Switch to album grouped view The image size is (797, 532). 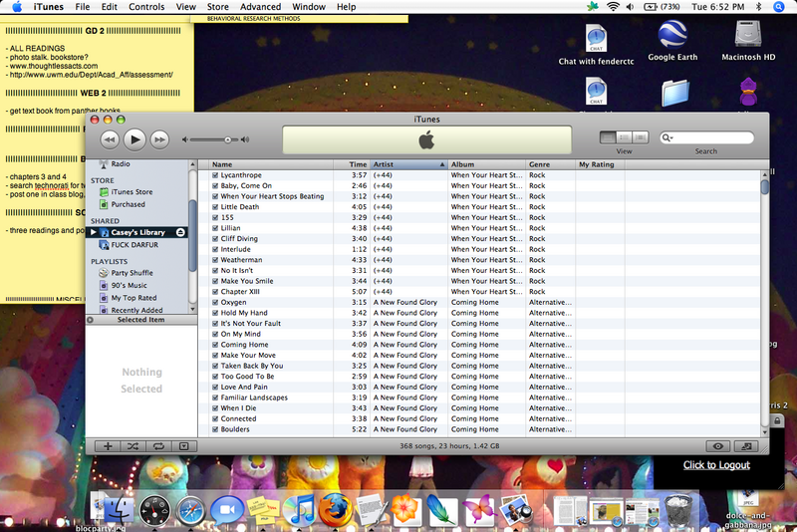click(x=625, y=137)
